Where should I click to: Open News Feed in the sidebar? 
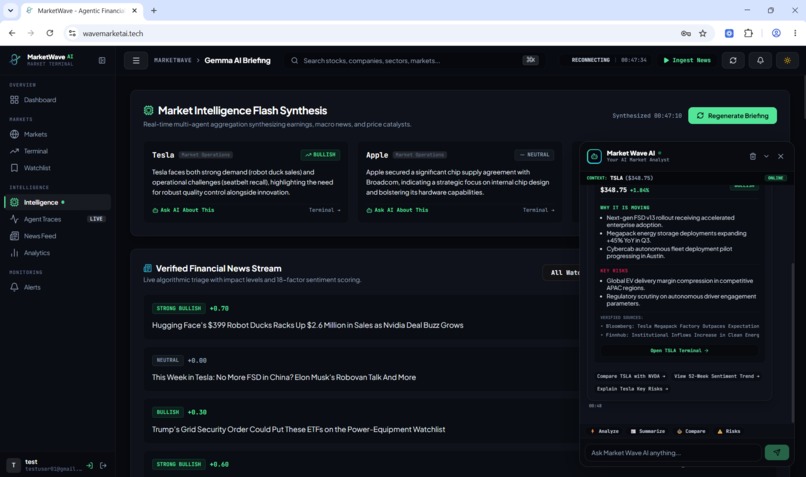tap(57, 236)
